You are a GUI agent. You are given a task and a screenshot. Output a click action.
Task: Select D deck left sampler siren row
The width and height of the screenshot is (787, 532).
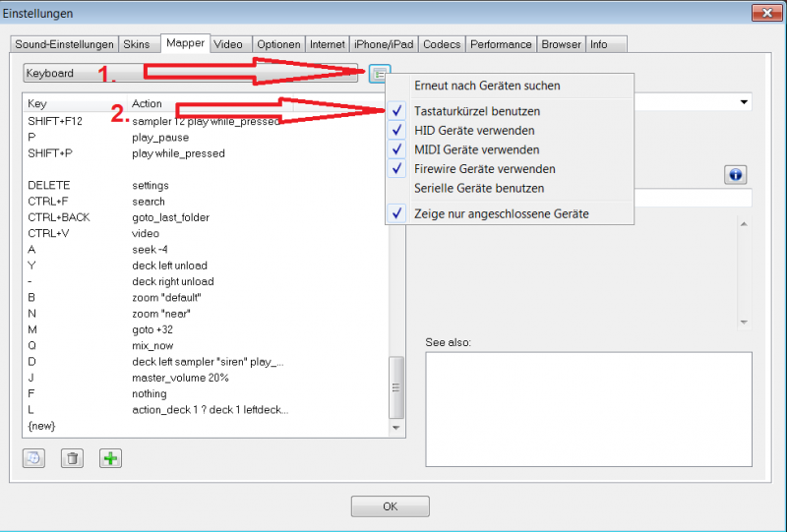(x=206, y=362)
